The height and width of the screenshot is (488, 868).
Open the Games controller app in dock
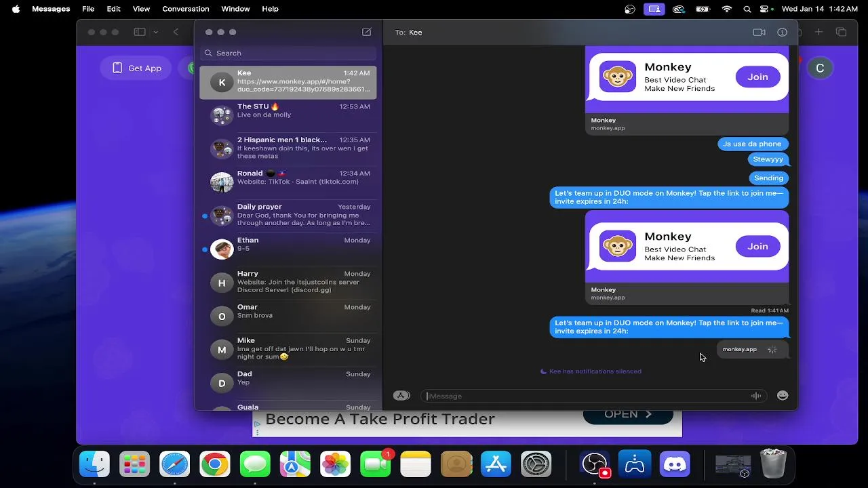(635, 464)
